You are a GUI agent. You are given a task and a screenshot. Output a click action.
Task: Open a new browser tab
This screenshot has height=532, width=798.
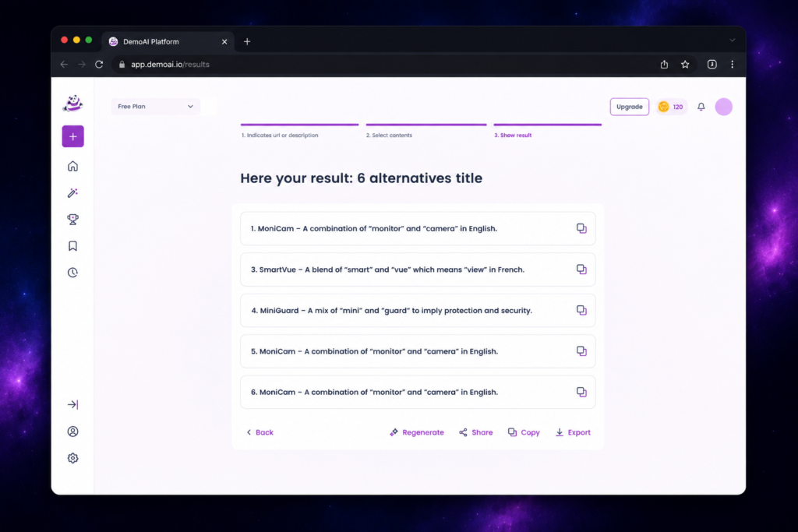click(x=247, y=42)
